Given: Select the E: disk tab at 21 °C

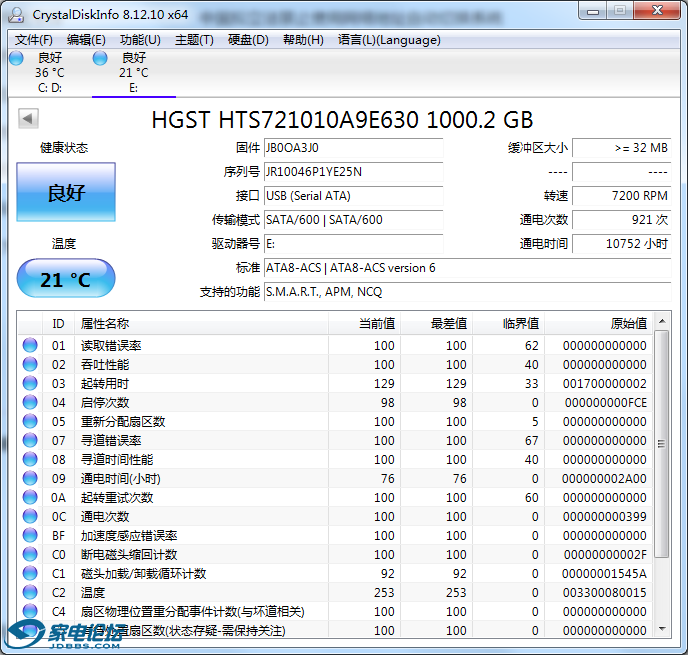Looking at the screenshot, I should point(134,73).
